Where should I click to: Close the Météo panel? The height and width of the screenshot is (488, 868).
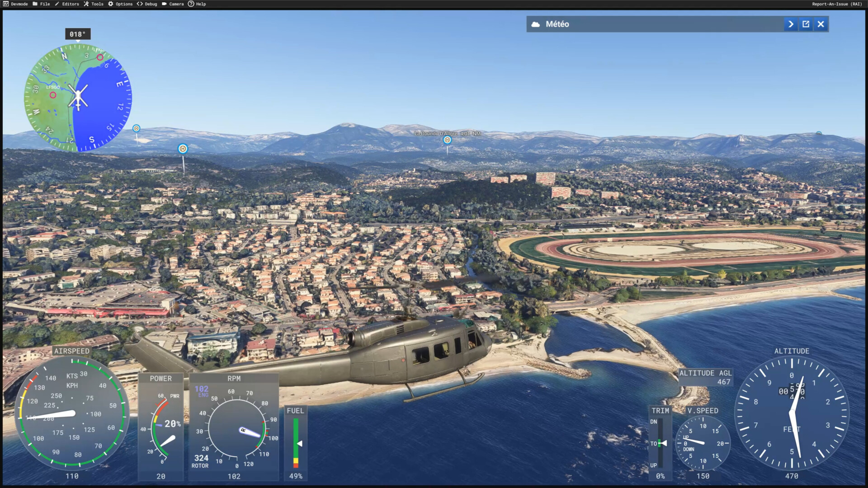pyautogui.click(x=821, y=24)
